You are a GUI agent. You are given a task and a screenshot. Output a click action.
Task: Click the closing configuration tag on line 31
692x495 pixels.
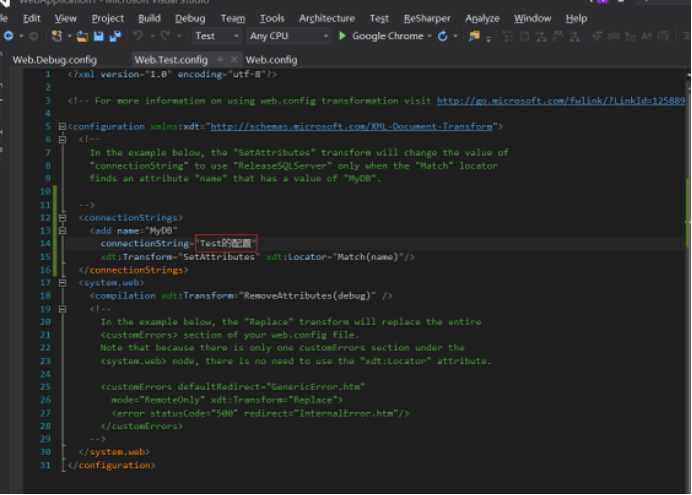(x=112, y=465)
